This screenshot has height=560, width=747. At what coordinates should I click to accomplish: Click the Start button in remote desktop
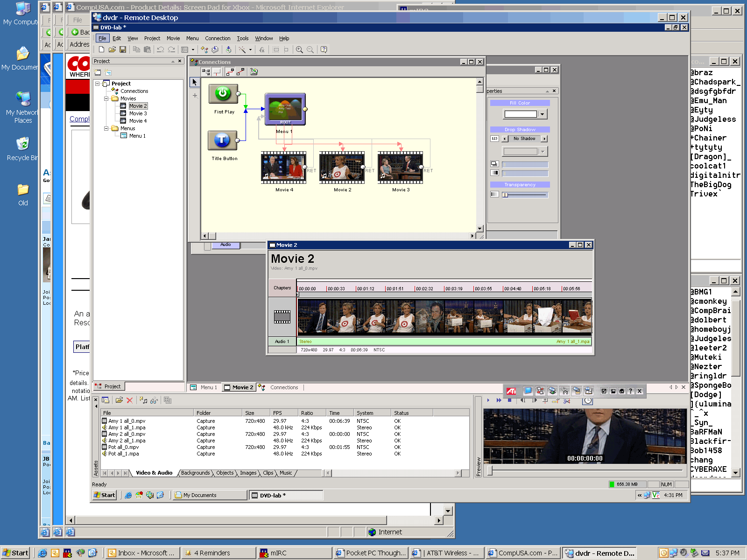point(104,495)
